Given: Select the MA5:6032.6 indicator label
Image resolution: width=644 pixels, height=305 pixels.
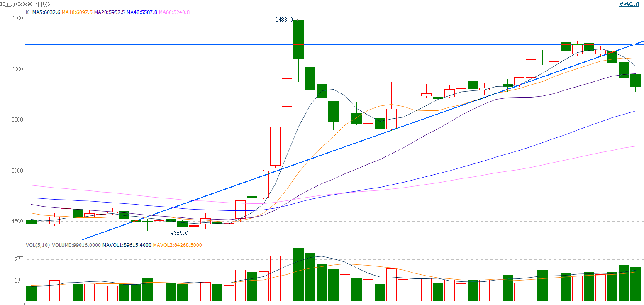Looking at the screenshot, I should tap(46, 12).
